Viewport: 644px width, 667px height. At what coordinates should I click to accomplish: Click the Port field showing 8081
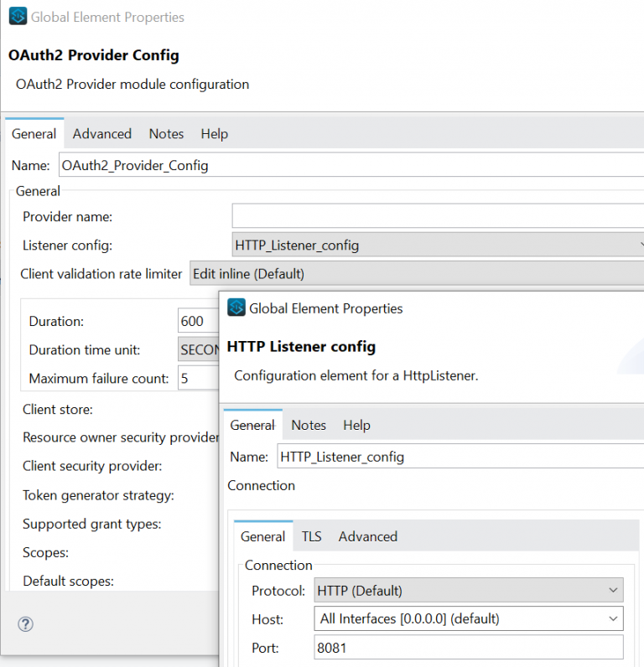pyautogui.click(x=468, y=648)
